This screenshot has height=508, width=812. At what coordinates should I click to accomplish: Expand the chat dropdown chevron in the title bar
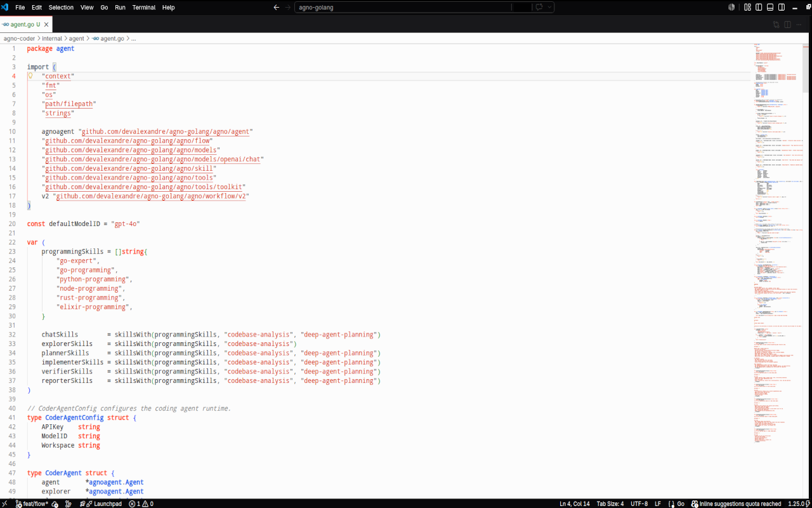(549, 8)
